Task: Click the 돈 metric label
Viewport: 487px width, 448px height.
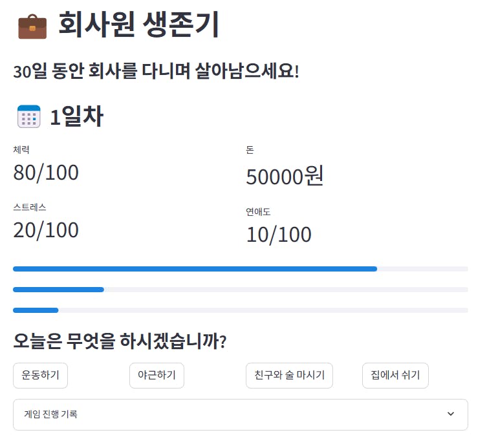Action: click(250, 150)
